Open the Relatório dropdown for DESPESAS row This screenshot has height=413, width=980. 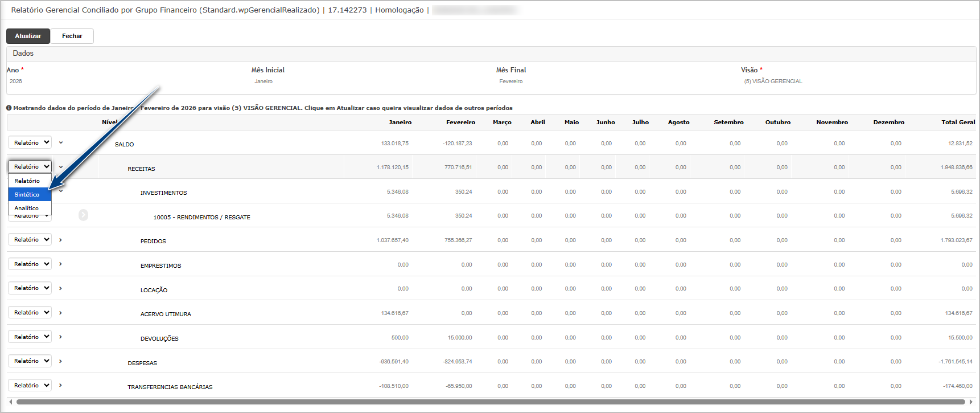(30, 361)
